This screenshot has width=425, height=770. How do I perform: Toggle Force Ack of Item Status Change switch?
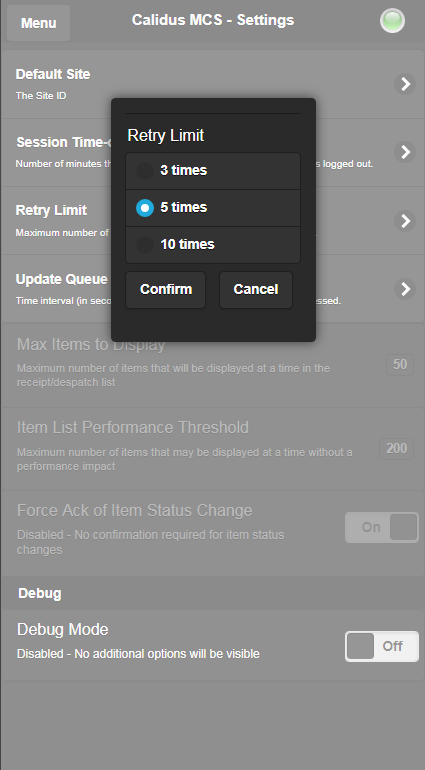tap(382, 527)
